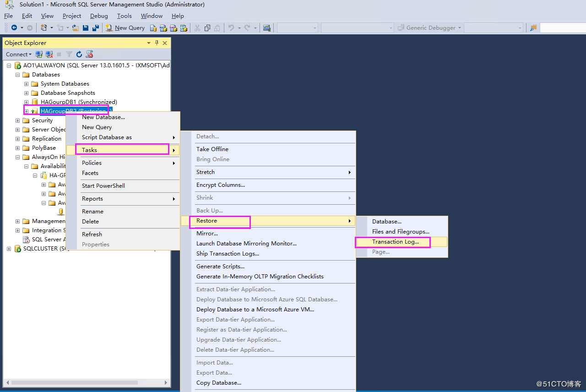Refresh the Object Explorer tree
This screenshot has width=586, height=392.
pyautogui.click(x=79, y=54)
